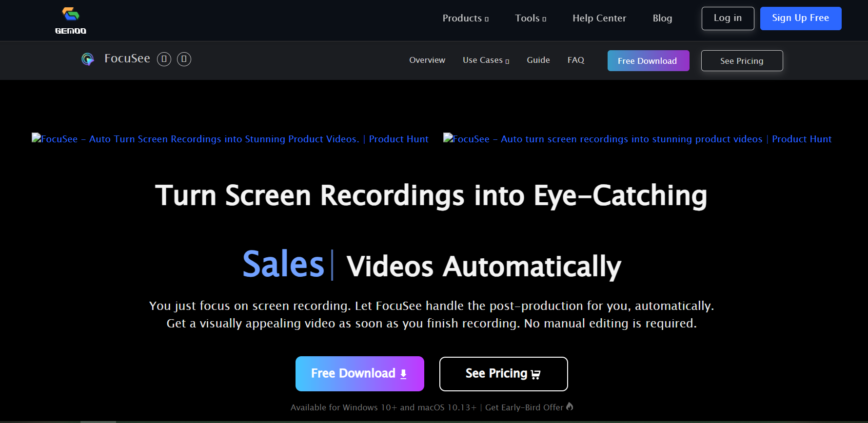Viewport: 868px width, 423px height.
Task: Go to the Overview section tab
Action: pyautogui.click(x=427, y=60)
